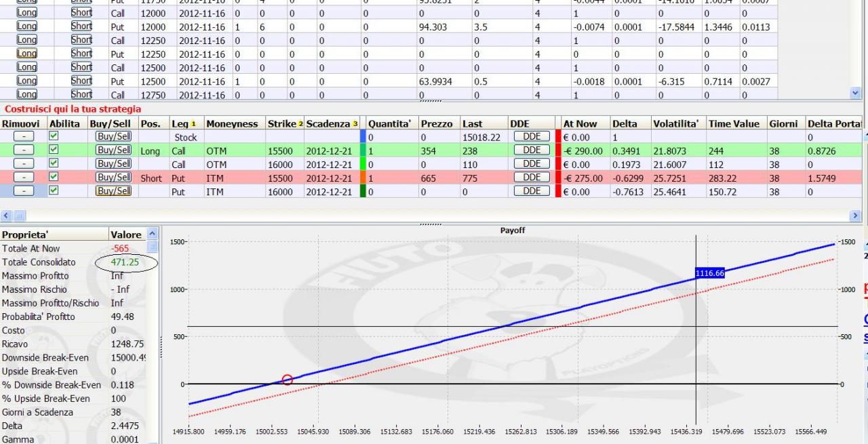868x444 pixels.
Task: Remove the 15500 Short Put leg row
Action: 24,177
